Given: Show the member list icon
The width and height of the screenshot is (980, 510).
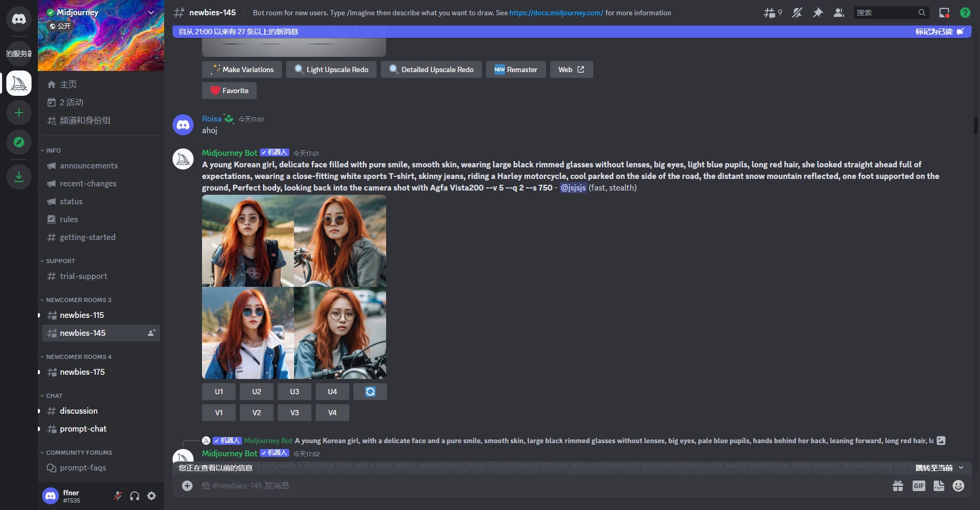Looking at the screenshot, I should tap(838, 13).
